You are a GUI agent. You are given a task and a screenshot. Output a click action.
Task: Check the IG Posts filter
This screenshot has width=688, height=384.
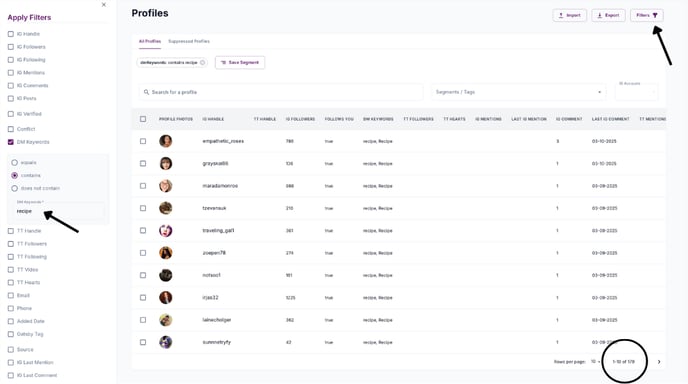coord(11,99)
